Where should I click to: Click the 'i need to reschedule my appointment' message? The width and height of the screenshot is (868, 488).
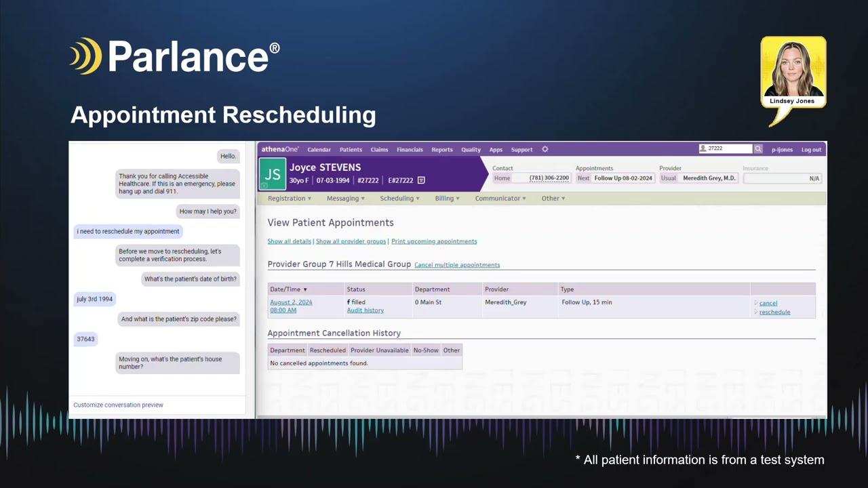128,231
